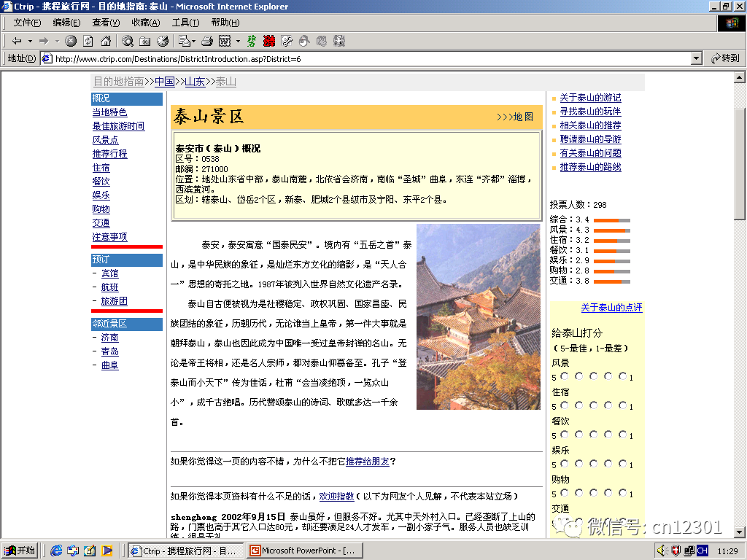Click the red shield tray icon
The height and width of the screenshot is (560, 747).
point(676,551)
